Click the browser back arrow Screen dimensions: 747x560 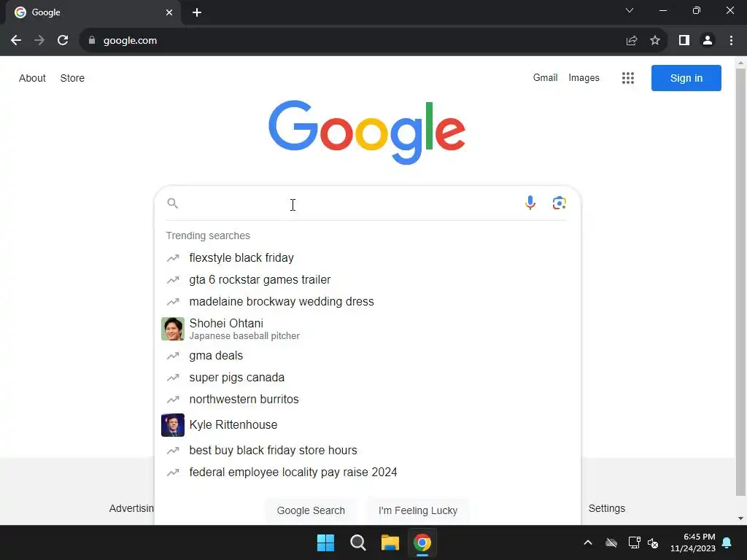(x=16, y=41)
